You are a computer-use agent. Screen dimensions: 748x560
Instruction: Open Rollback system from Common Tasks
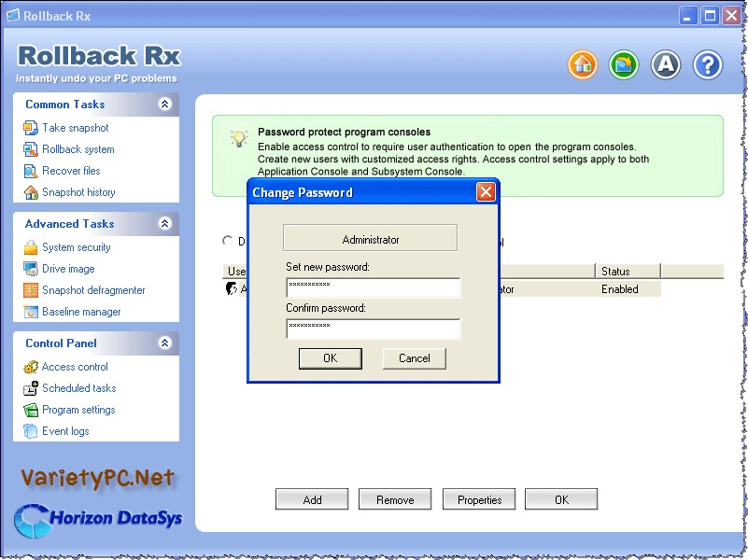tap(78, 149)
